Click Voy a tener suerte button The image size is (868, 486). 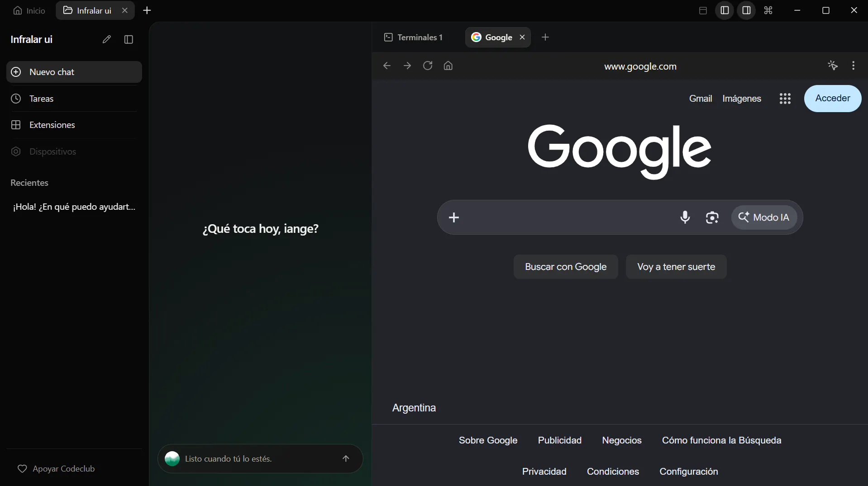click(676, 267)
